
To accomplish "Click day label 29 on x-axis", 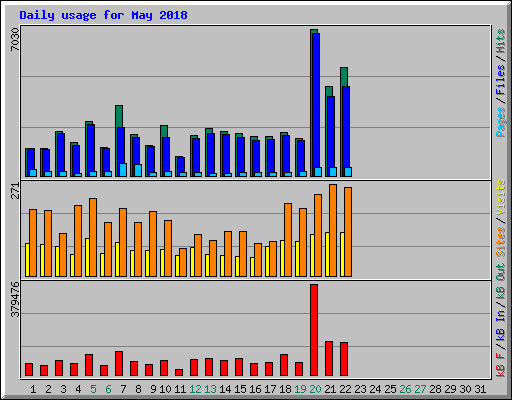I will (450, 389).
